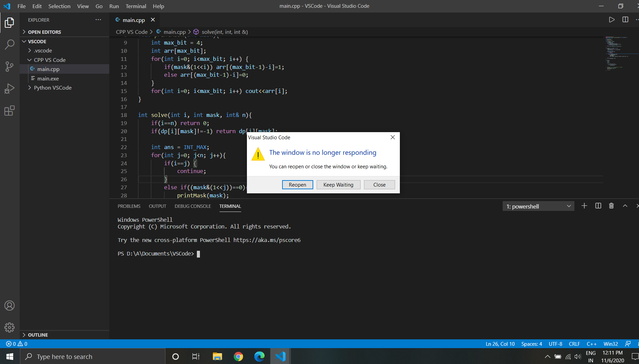Open the Run menu
This screenshot has width=639, height=364.
114,6
